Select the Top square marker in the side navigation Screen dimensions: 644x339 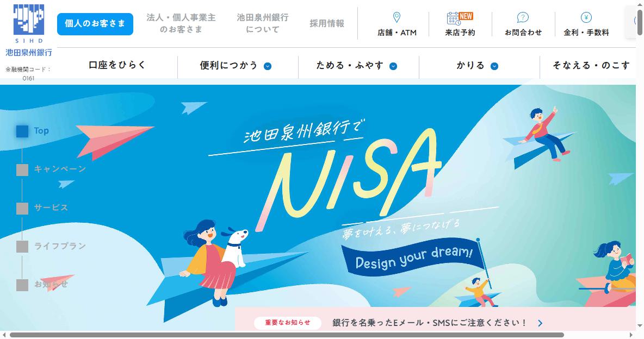[22, 131]
